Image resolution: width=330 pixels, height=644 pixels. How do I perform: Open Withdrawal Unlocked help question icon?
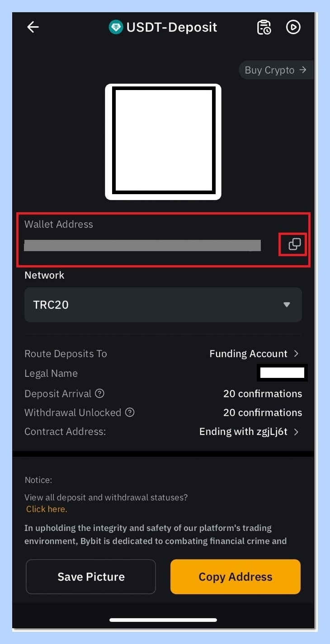(x=130, y=412)
